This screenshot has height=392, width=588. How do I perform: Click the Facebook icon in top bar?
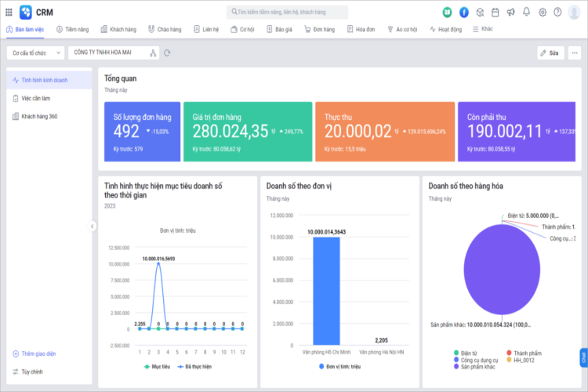coord(463,12)
